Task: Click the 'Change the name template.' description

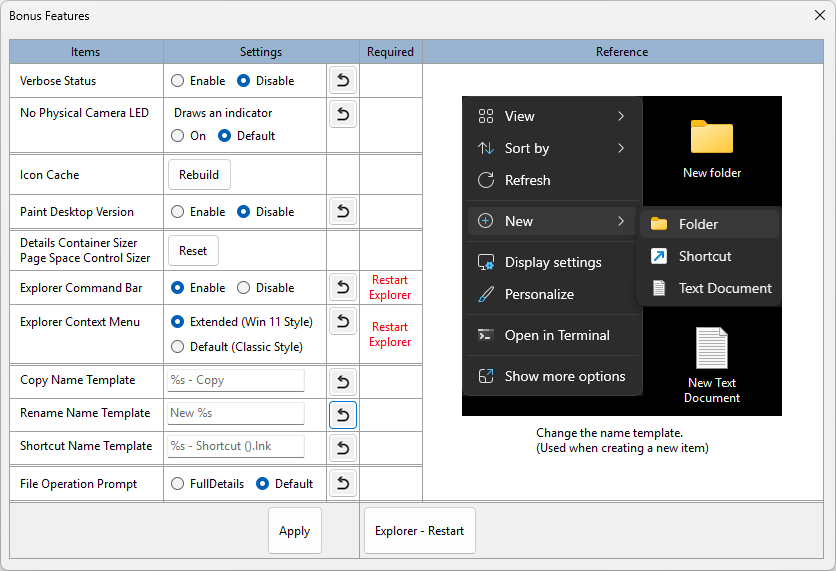Action: 609,433
